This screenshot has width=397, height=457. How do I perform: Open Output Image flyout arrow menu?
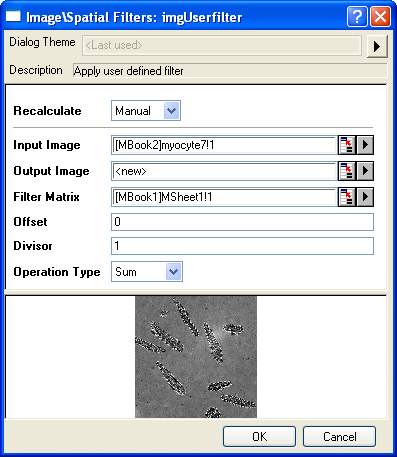[365, 171]
